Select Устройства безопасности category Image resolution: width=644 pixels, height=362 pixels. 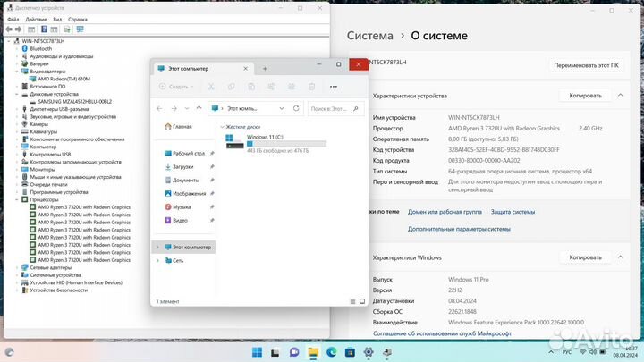pos(59,290)
